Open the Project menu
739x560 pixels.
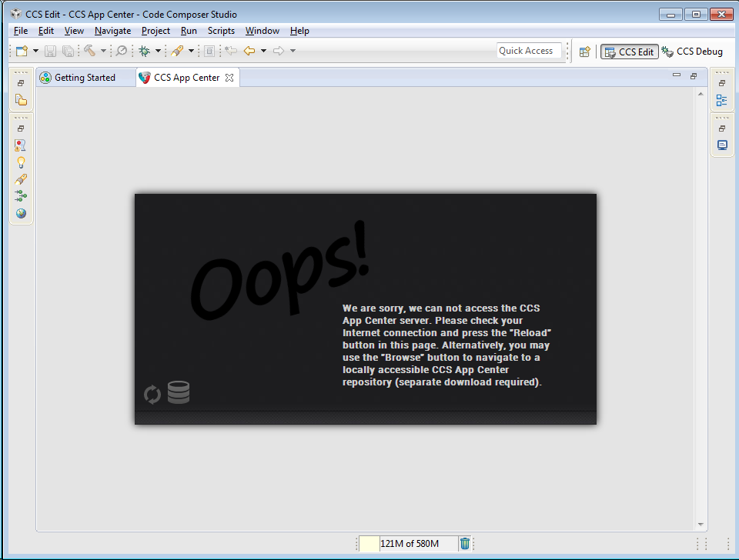point(155,31)
